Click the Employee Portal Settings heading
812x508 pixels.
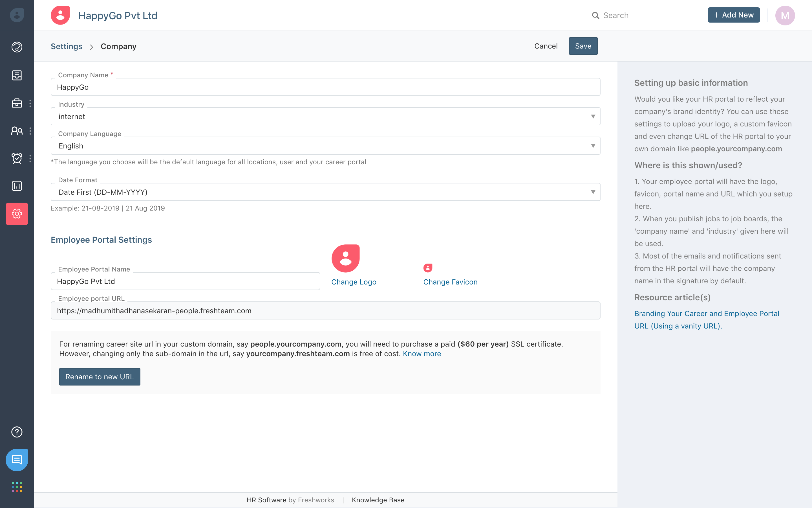pyautogui.click(x=101, y=240)
